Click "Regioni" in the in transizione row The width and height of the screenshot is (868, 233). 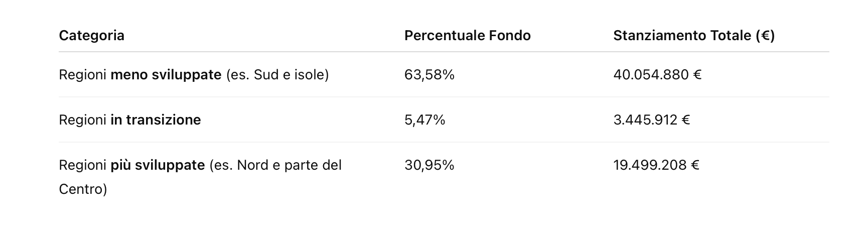tap(82, 120)
